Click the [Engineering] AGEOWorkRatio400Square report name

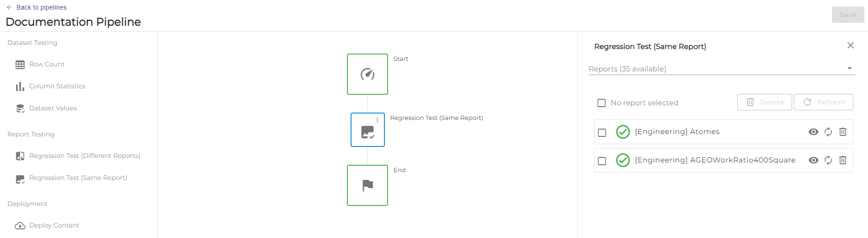tap(715, 160)
